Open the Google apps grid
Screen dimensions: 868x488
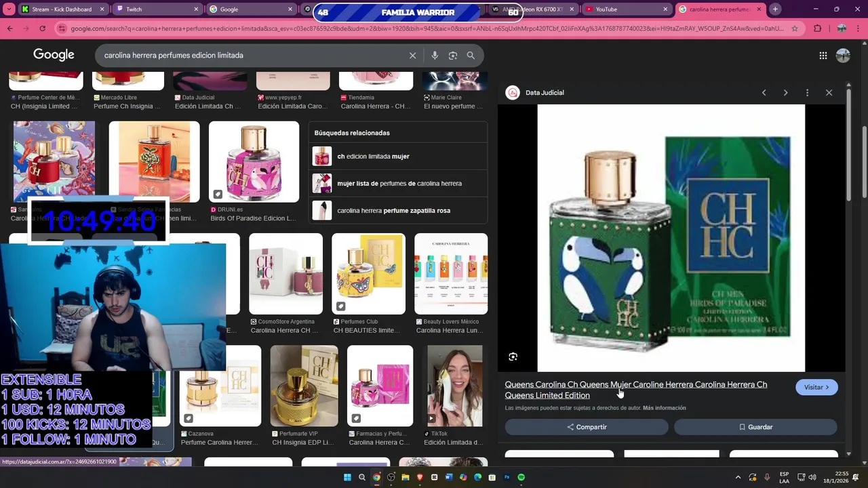coord(823,56)
